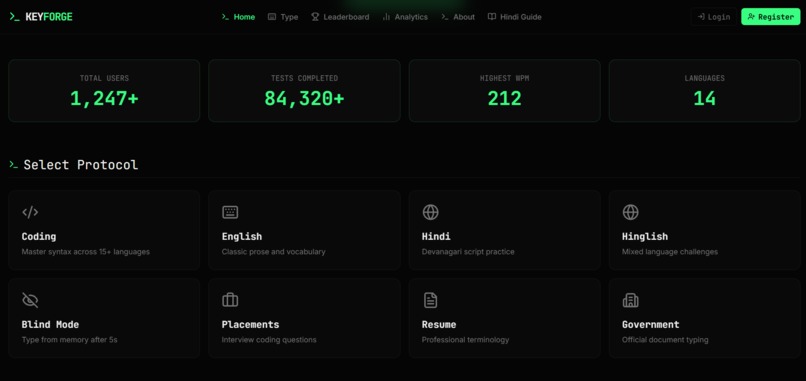The height and width of the screenshot is (381, 806).
Task: Click the document icon on Resume card
Action: [430, 300]
